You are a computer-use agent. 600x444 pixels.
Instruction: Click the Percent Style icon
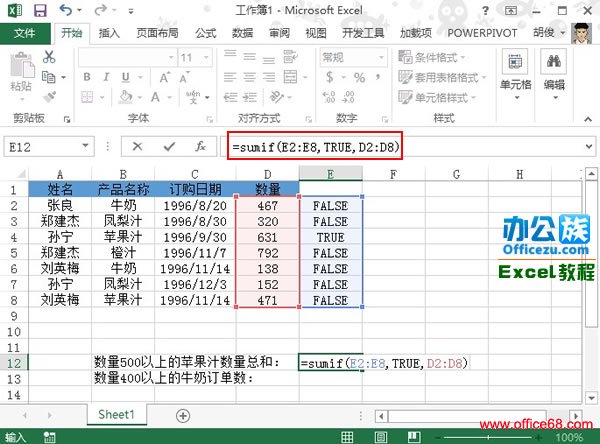(359, 78)
